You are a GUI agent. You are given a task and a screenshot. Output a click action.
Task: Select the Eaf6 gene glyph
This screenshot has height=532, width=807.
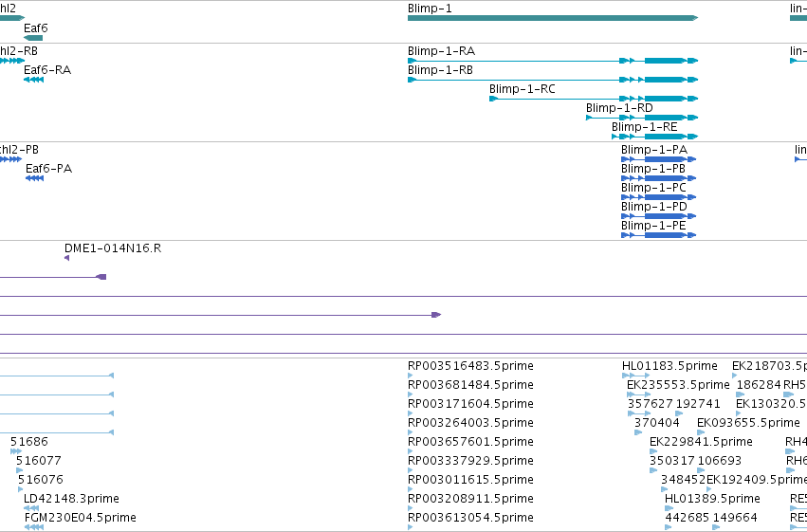pos(33,38)
